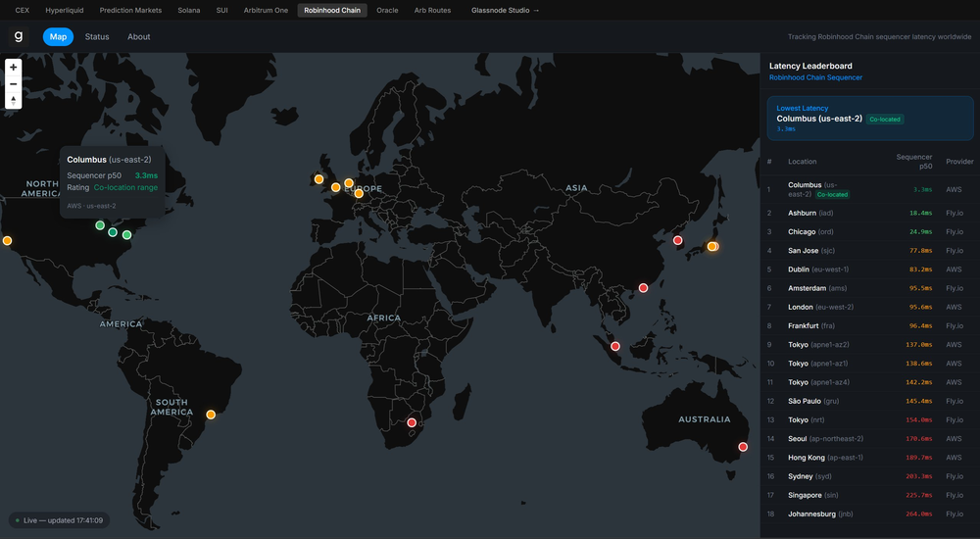This screenshot has height=539, width=980.
Task: Select the orange São Paulo map marker
Action: point(211,415)
